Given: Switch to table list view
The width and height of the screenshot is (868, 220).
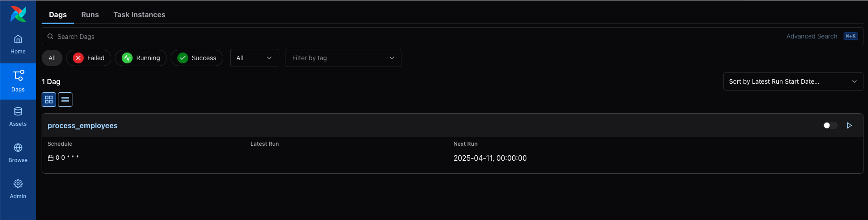Looking at the screenshot, I should point(65,100).
